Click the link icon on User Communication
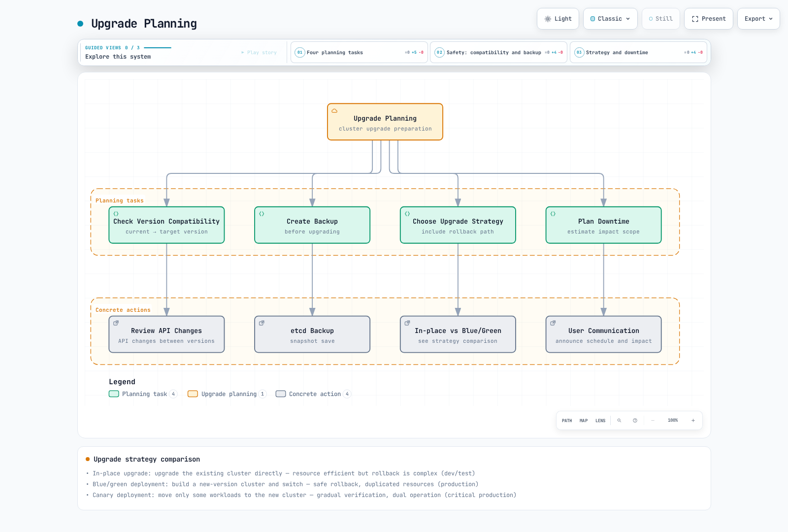This screenshot has width=788, height=532. point(553,323)
